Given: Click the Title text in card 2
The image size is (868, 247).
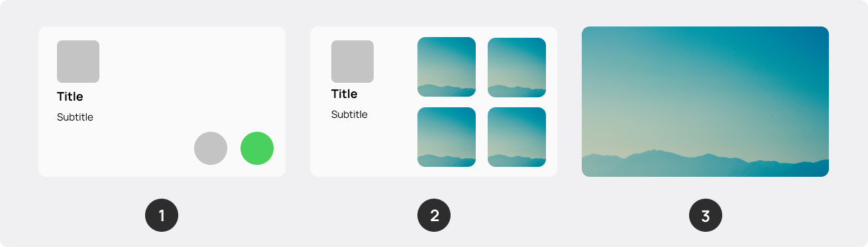Looking at the screenshot, I should pyautogui.click(x=345, y=94).
